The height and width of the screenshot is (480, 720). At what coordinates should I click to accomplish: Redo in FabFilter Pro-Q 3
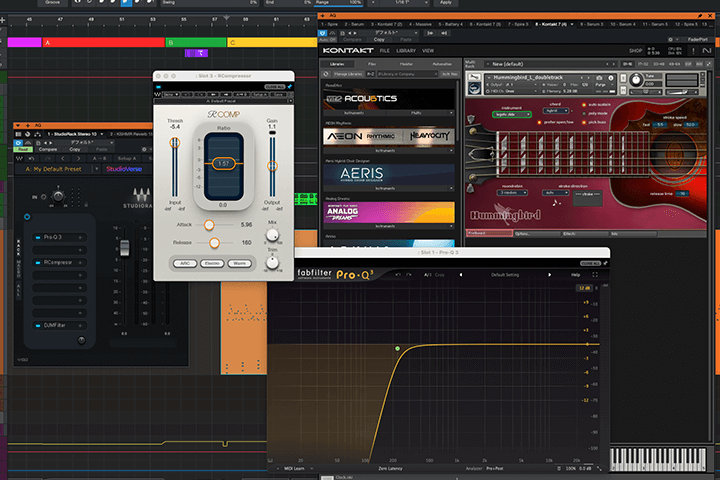coord(409,275)
